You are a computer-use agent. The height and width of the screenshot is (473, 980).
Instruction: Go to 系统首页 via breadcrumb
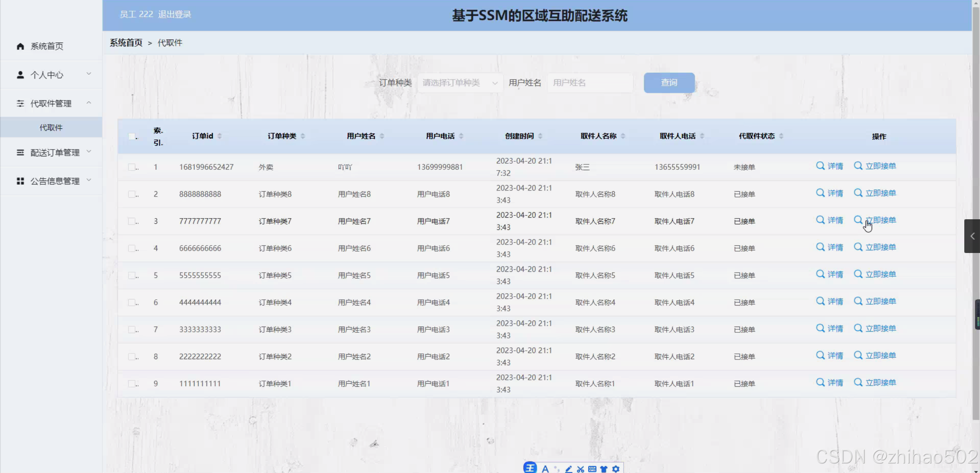click(x=126, y=43)
